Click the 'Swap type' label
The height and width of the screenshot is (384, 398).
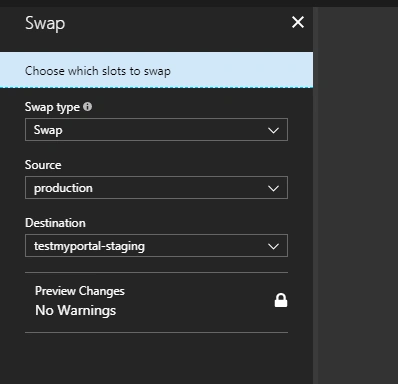[52, 107]
